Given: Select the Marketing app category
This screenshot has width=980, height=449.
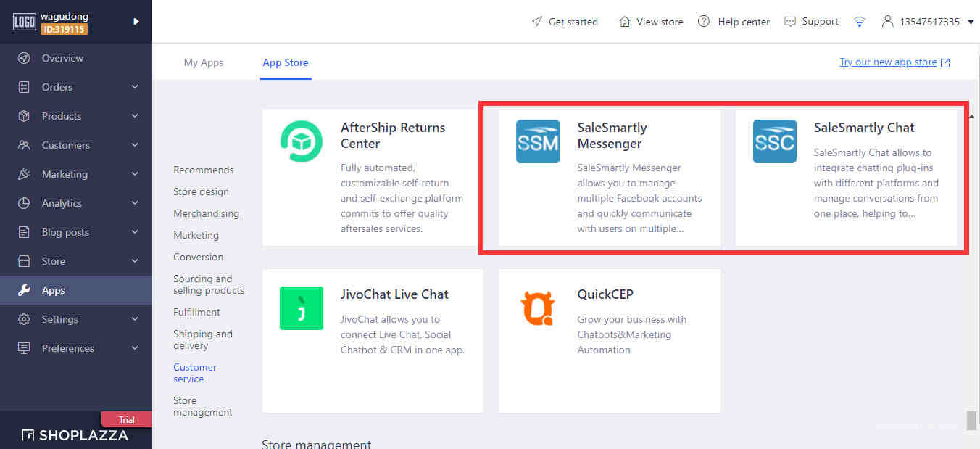Looking at the screenshot, I should 196,235.
